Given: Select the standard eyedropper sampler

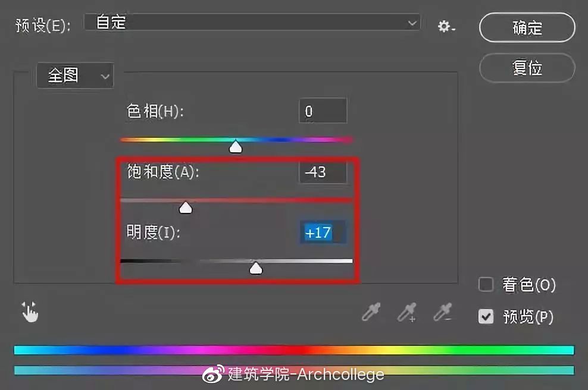Looking at the screenshot, I should pos(371,312).
